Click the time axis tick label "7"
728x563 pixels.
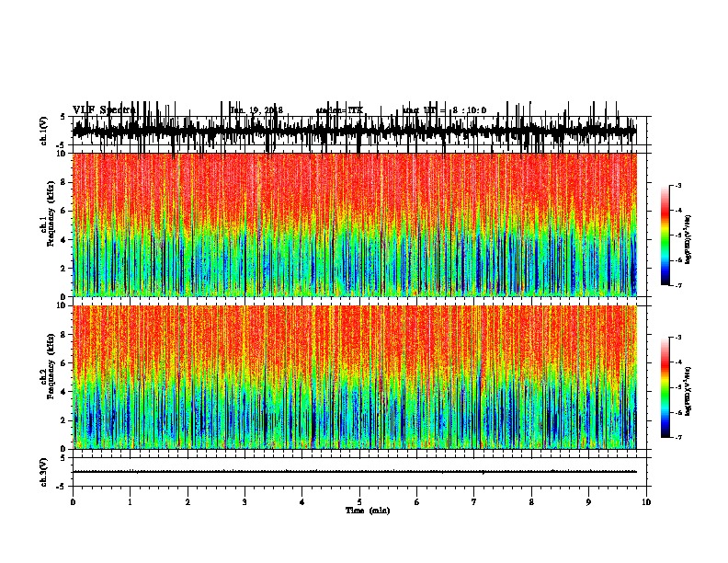coord(474,502)
